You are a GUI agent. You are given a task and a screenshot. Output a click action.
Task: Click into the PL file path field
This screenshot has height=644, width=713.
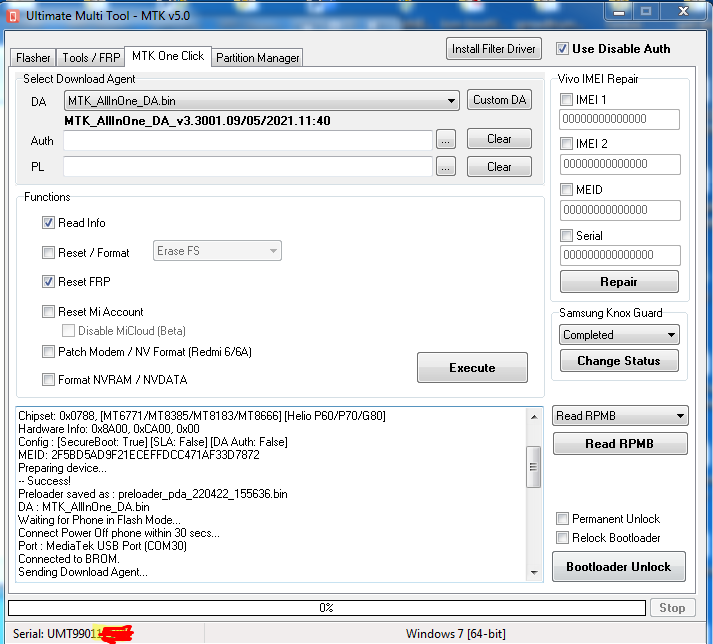(x=248, y=166)
